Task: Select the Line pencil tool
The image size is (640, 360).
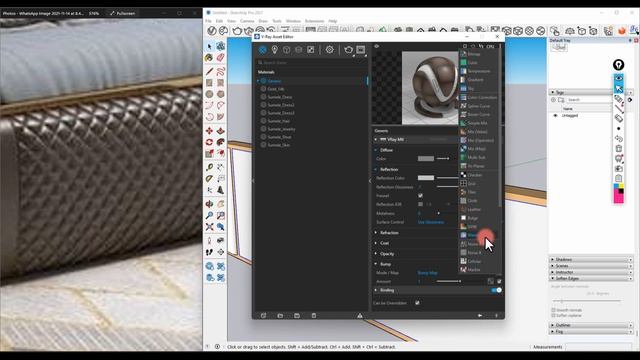Action: click(x=209, y=71)
